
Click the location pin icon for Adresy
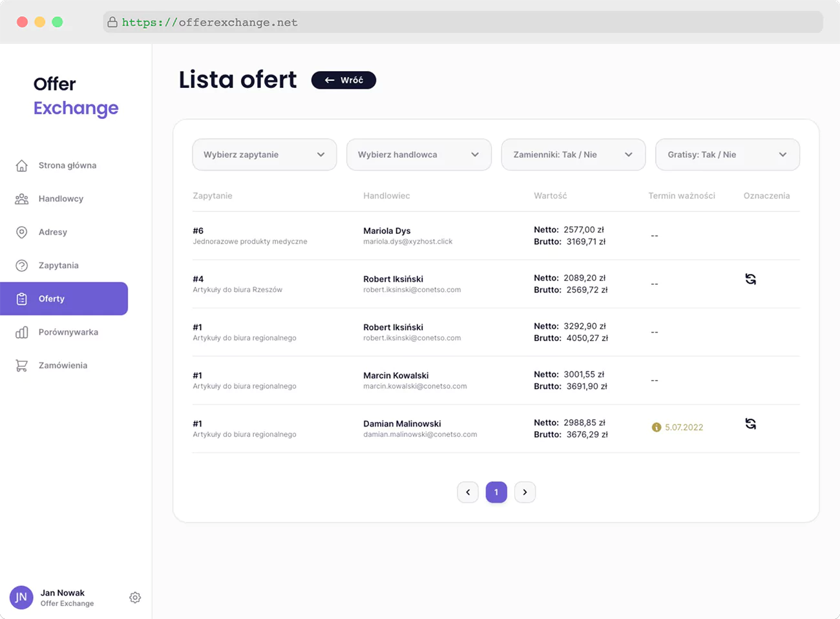[22, 232]
